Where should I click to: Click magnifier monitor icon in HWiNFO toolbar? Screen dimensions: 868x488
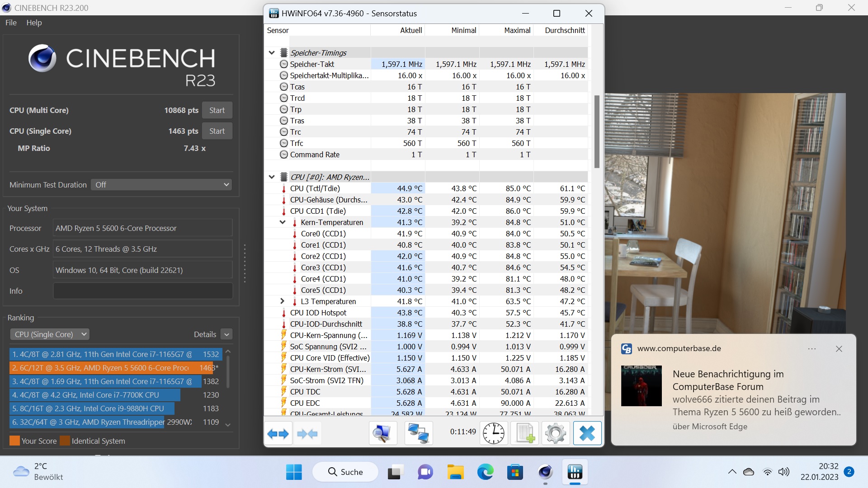[382, 434]
